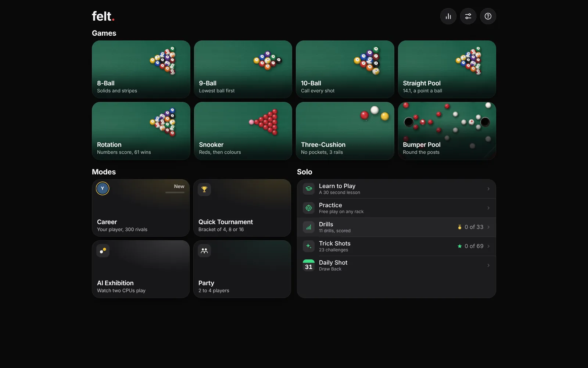Click the Party people icon

pyautogui.click(x=204, y=251)
